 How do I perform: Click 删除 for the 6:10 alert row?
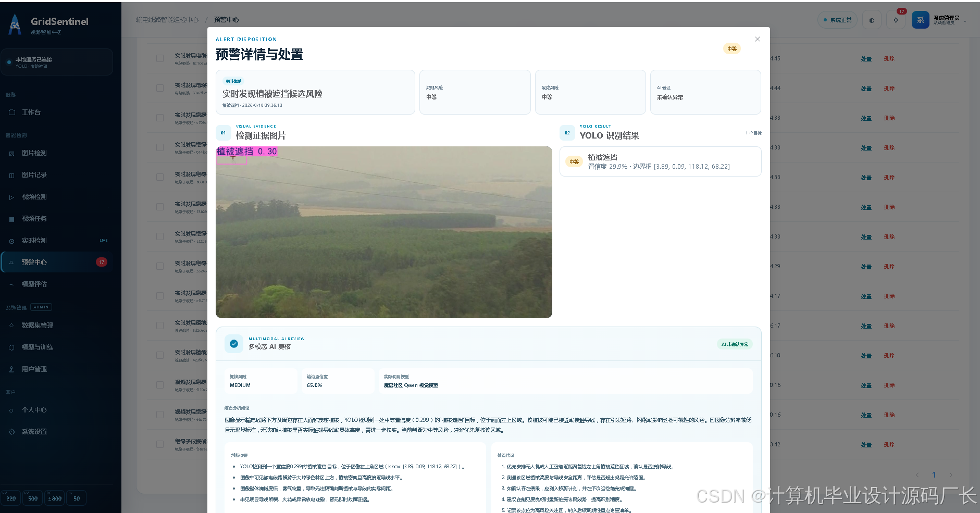pos(889,356)
